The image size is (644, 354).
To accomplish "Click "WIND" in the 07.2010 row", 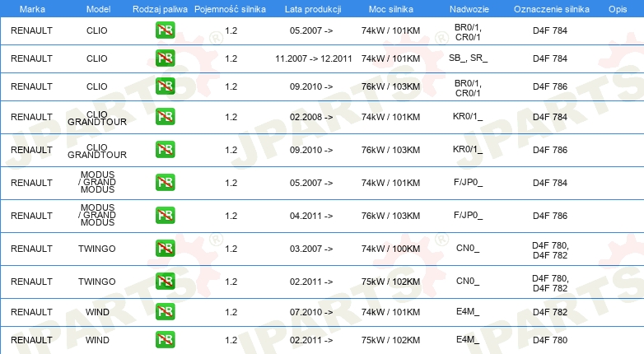I will (x=97, y=312).
